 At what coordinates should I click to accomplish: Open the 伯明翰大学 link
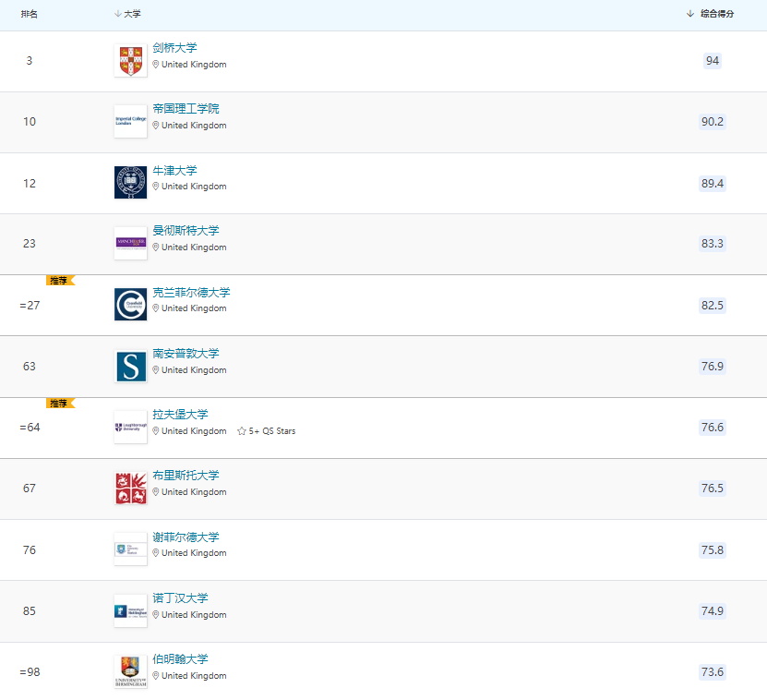click(x=180, y=659)
